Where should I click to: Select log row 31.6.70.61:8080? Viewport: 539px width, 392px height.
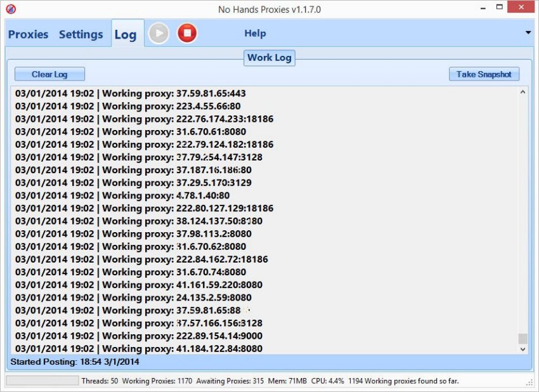point(131,132)
